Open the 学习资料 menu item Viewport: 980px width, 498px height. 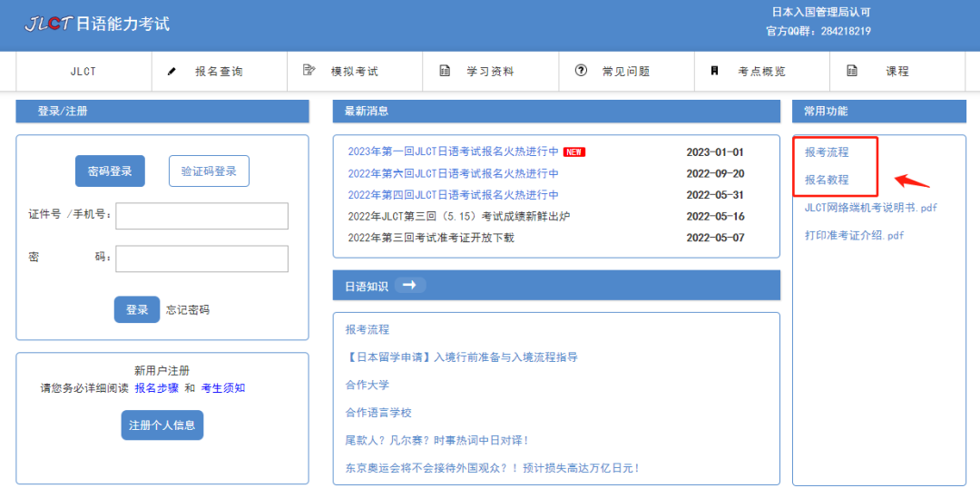pos(491,72)
